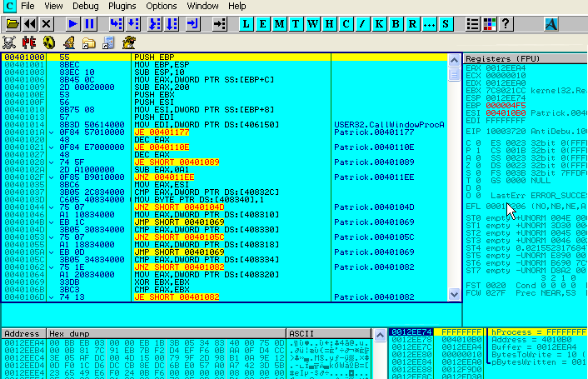Click the Open file folder icon

click(x=12, y=24)
